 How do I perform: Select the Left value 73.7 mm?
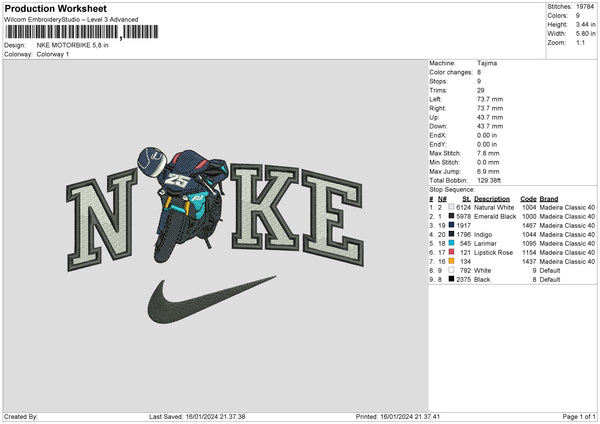pos(490,99)
